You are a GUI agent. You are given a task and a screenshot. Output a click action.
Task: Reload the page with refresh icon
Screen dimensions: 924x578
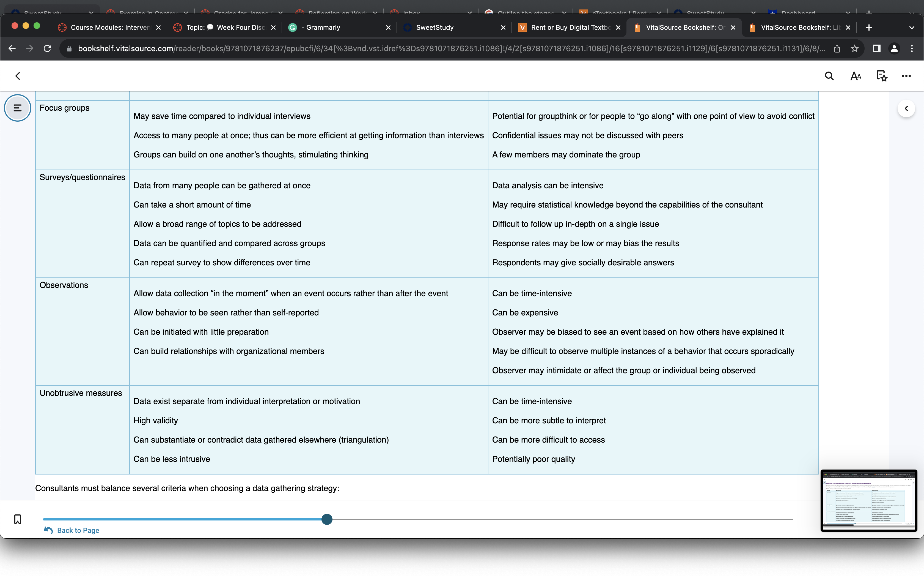point(47,48)
